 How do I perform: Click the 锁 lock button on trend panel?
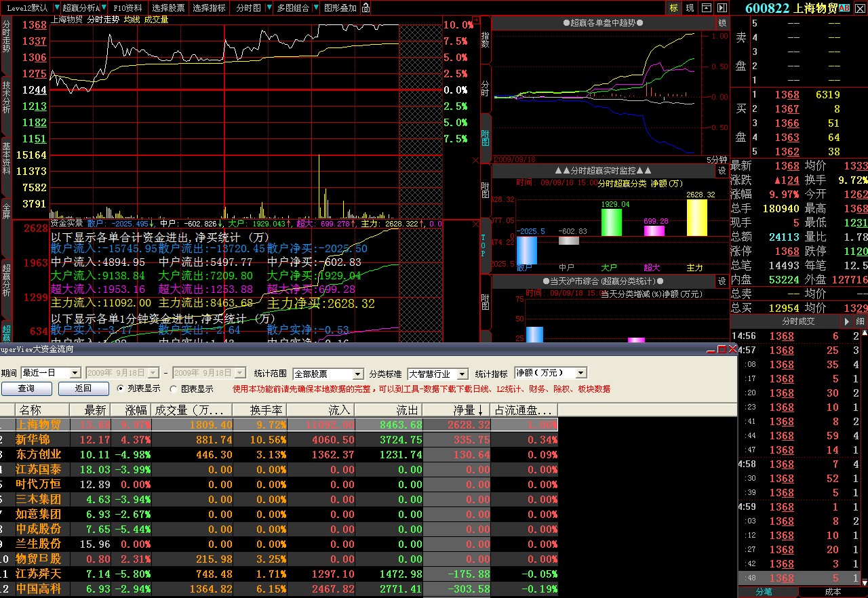(x=722, y=22)
